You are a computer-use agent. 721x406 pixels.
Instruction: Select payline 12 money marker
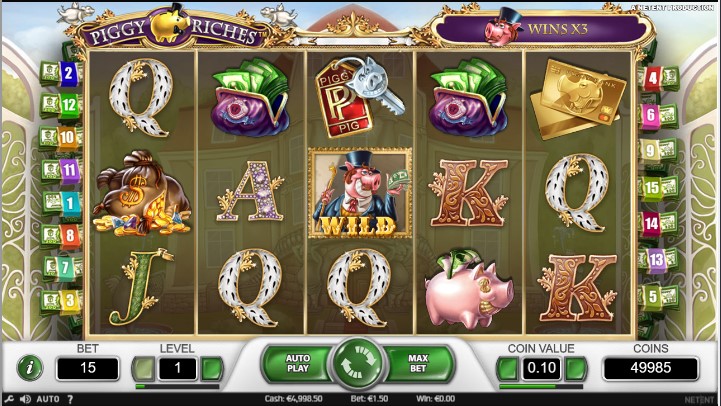[61, 105]
